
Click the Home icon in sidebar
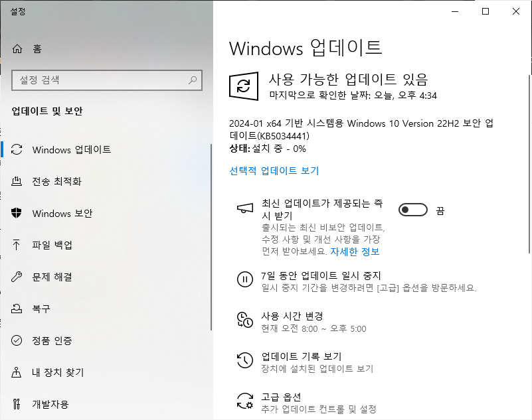pos(17,49)
